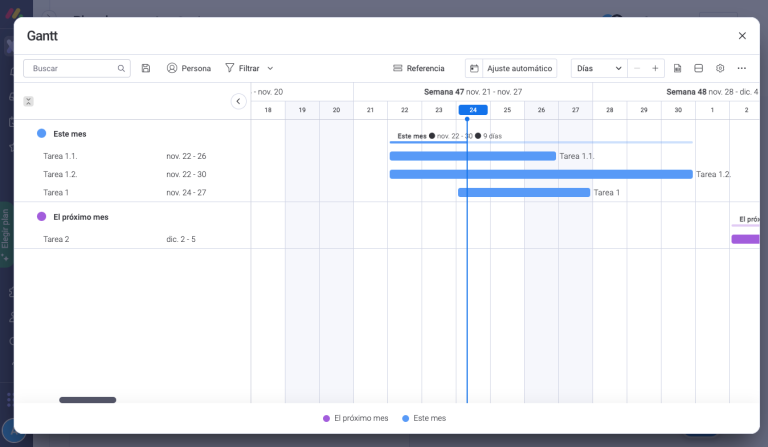This screenshot has width=768, height=447.
Task: Click the horizontal scrollbar under task list
Action: (x=87, y=400)
